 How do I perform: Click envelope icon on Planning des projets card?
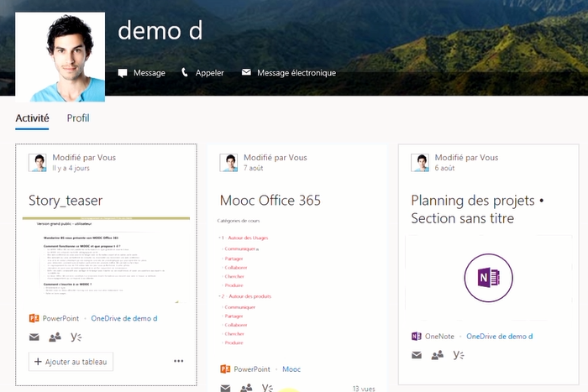(417, 355)
